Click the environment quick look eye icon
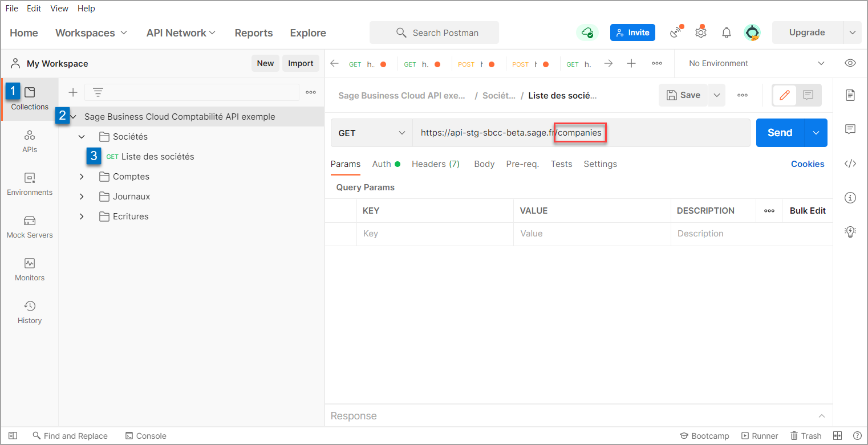Screen dimensions: 868x445 pos(850,63)
